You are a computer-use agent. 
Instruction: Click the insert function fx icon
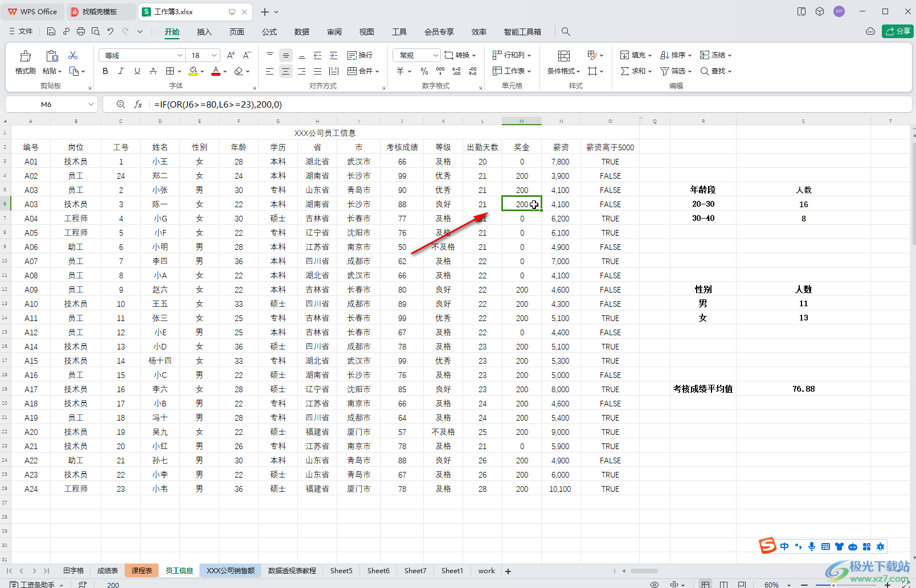pyautogui.click(x=138, y=105)
